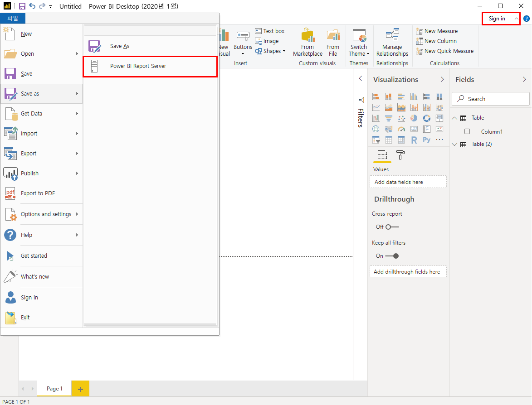Select the card visual with 123
Screen dimensions: 532x405
coord(414,129)
